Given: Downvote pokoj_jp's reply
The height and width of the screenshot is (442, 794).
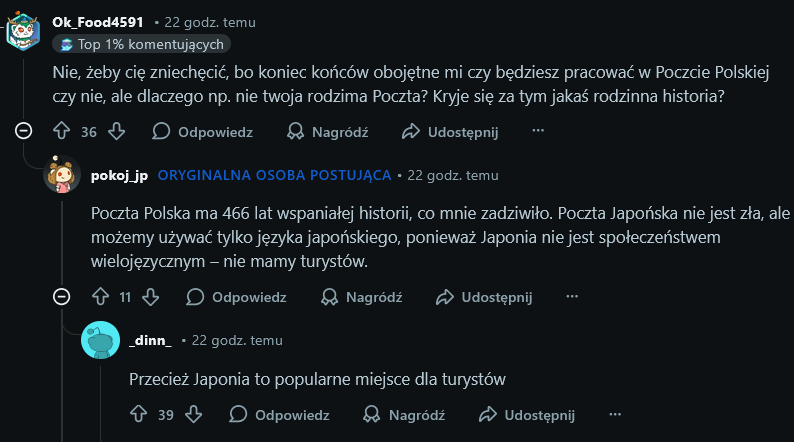Looking at the screenshot, I should coord(150,297).
